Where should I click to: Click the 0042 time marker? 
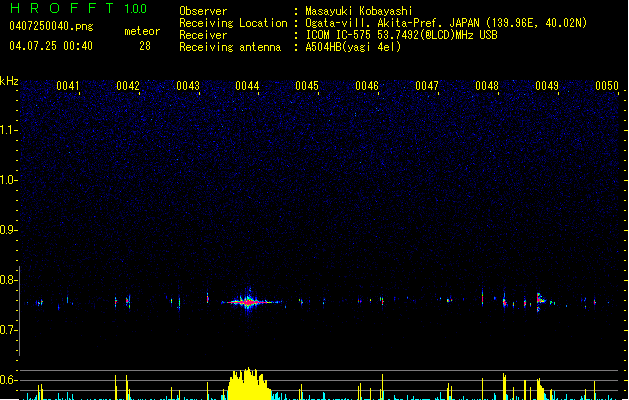128,86
